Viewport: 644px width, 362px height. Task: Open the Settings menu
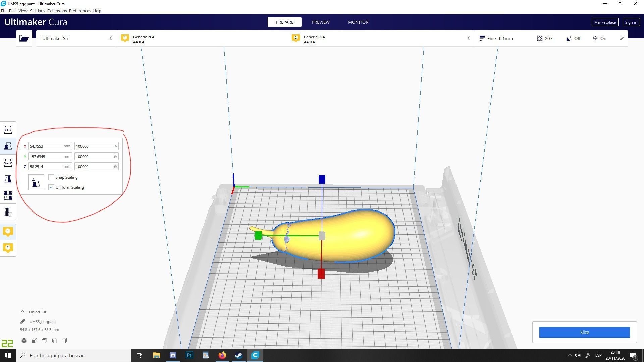click(x=37, y=11)
